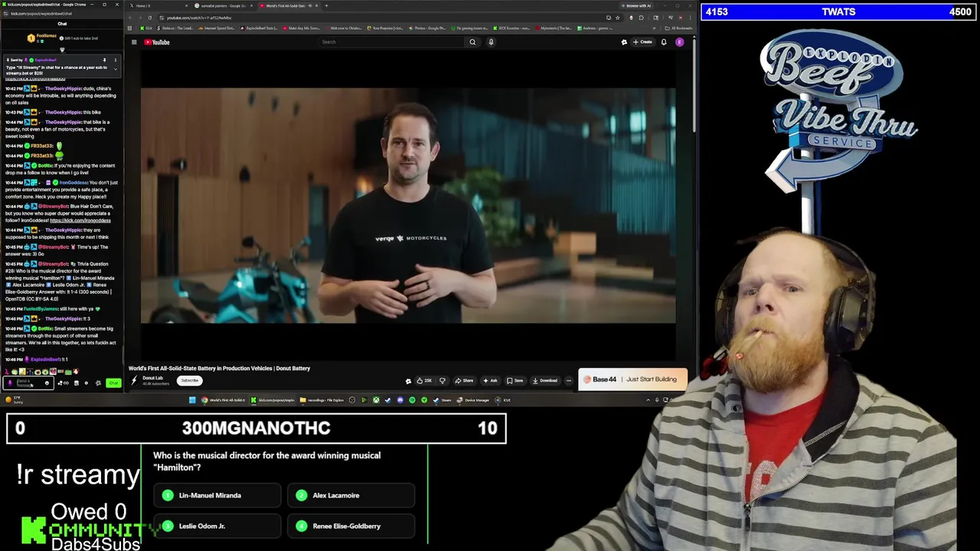The width and height of the screenshot is (980, 551).
Task: Go to YouTube home via logo
Action: pyautogui.click(x=157, y=42)
